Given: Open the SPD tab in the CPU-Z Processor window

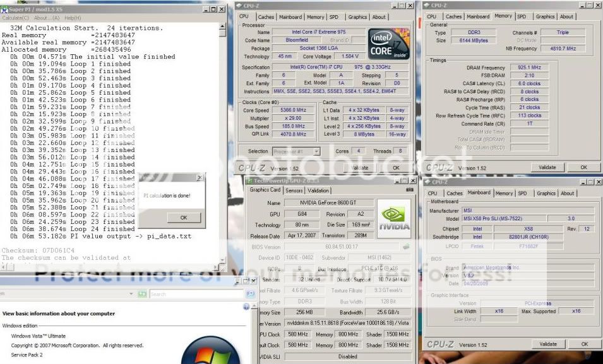Looking at the screenshot, I should tap(334, 17).
